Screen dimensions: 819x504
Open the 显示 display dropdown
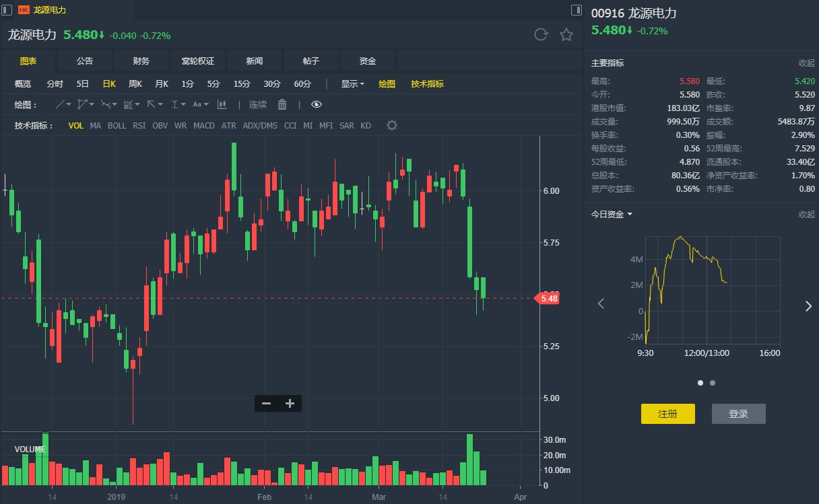[x=352, y=84]
